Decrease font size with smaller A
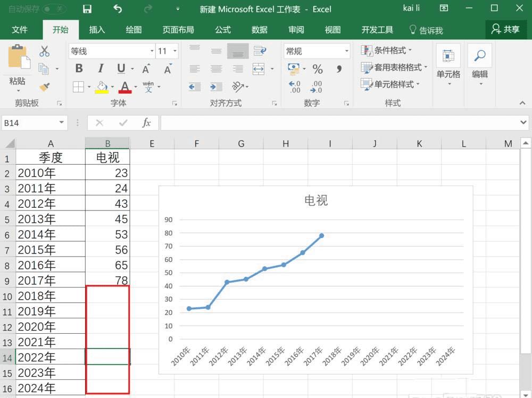The width and height of the screenshot is (532, 398). coord(168,69)
